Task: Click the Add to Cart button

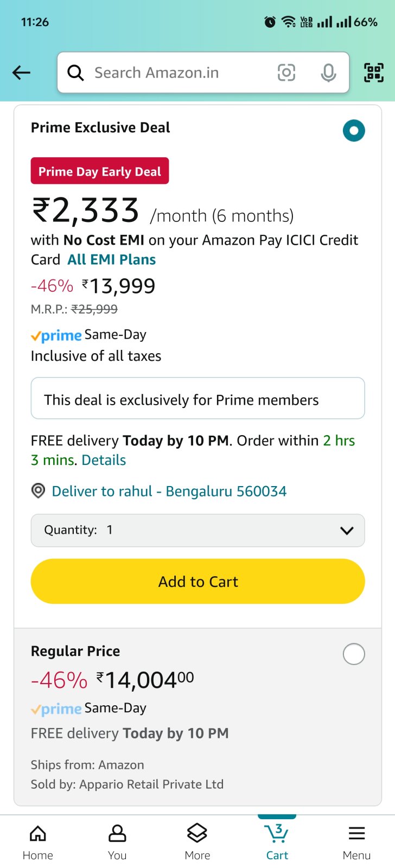Action: (197, 581)
